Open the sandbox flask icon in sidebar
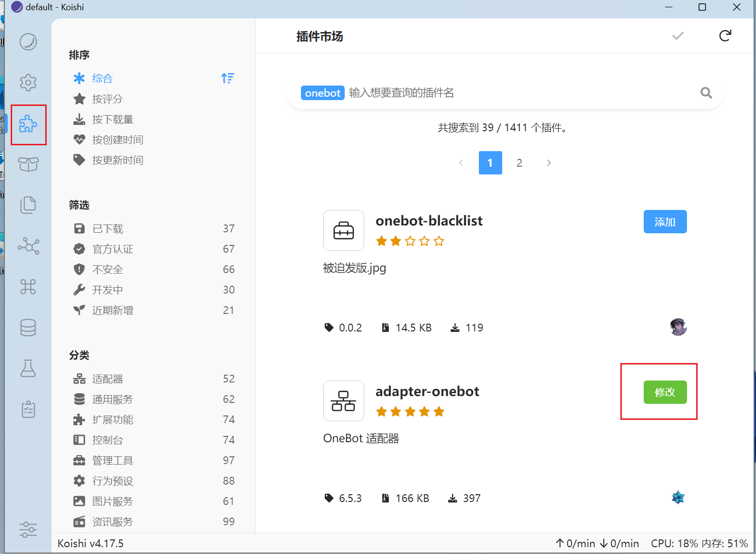The image size is (756, 554). (x=28, y=368)
